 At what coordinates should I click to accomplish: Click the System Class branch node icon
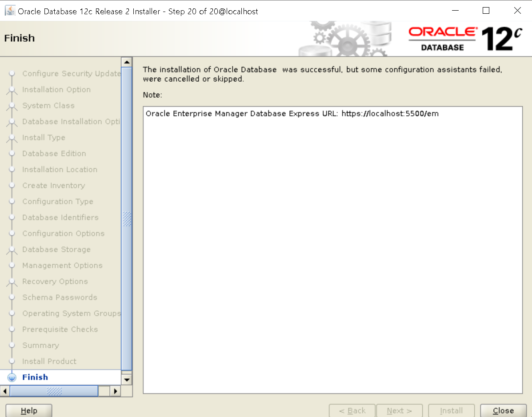click(12, 106)
